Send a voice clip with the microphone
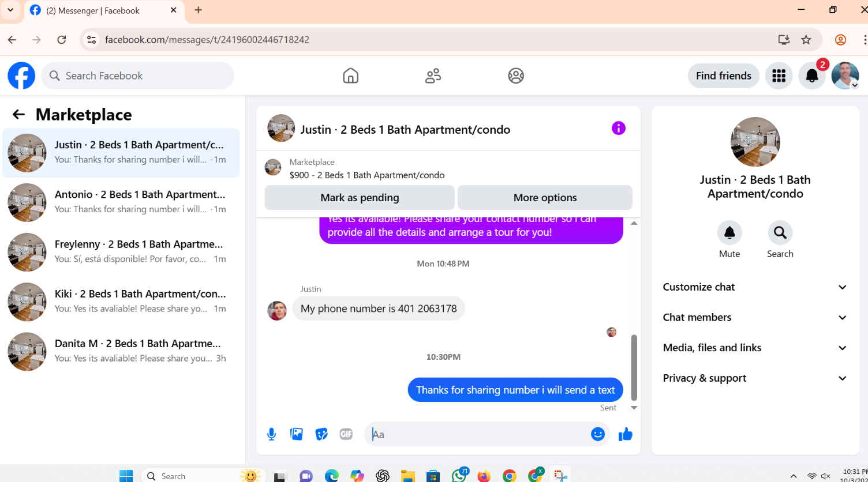 (x=271, y=434)
